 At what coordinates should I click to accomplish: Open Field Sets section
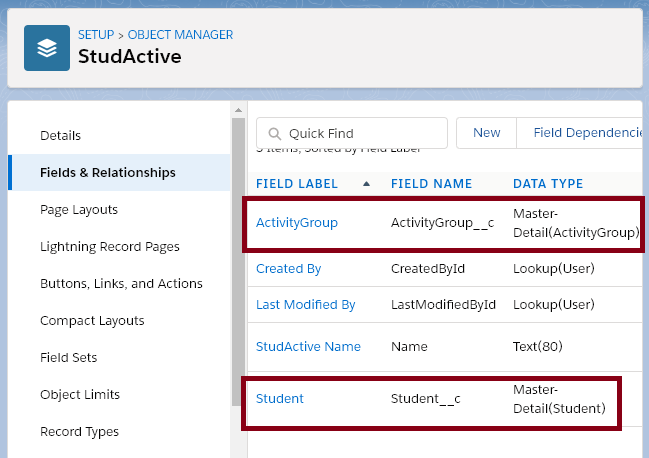[x=68, y=357]
